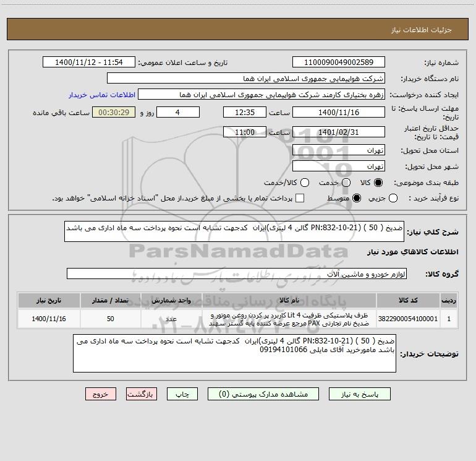Click the price validity date field 1401/02/31
Image resolution: width=476 pixels, height=461 pixels.
point(338,132)
